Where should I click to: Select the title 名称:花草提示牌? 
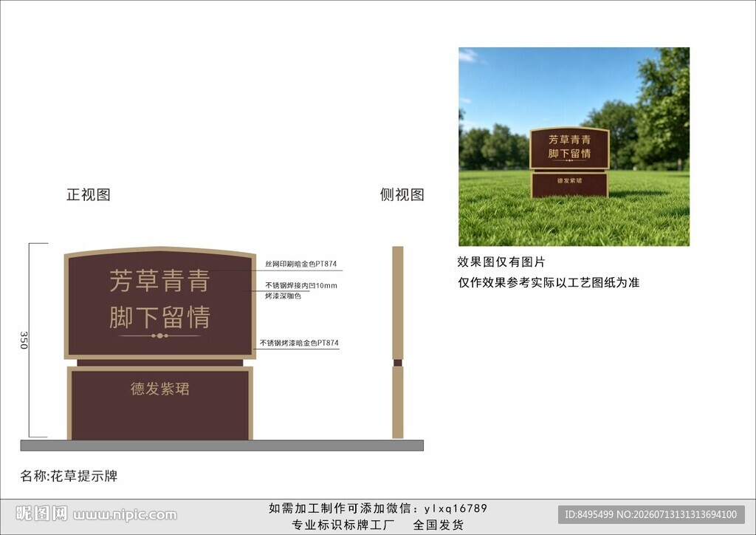point(69,476)
